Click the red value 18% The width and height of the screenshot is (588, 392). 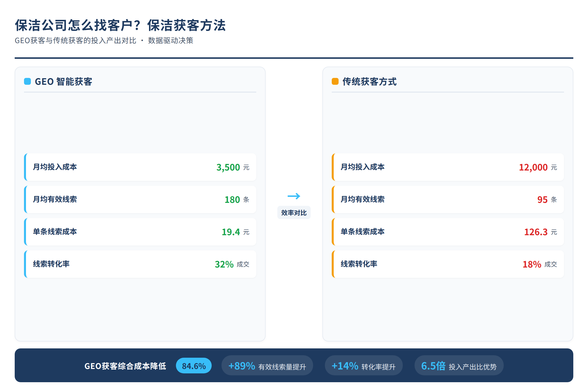pos(532,264)
